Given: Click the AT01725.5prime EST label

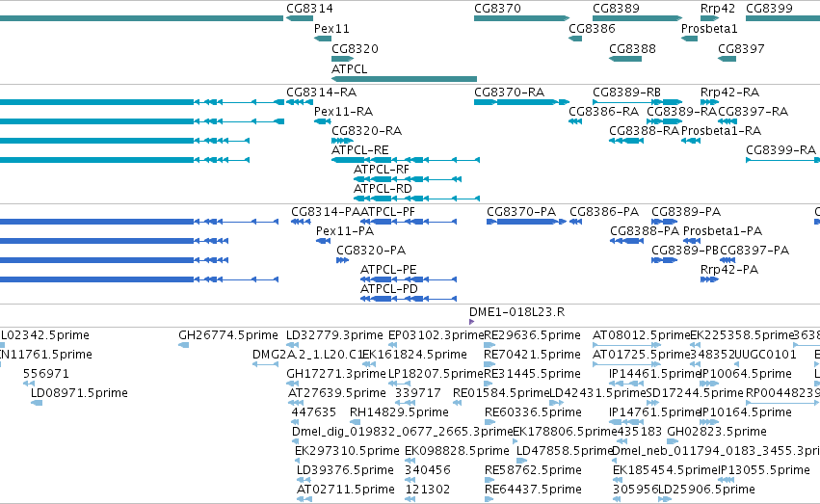Looking at the screenshot, I should (642, 355).
